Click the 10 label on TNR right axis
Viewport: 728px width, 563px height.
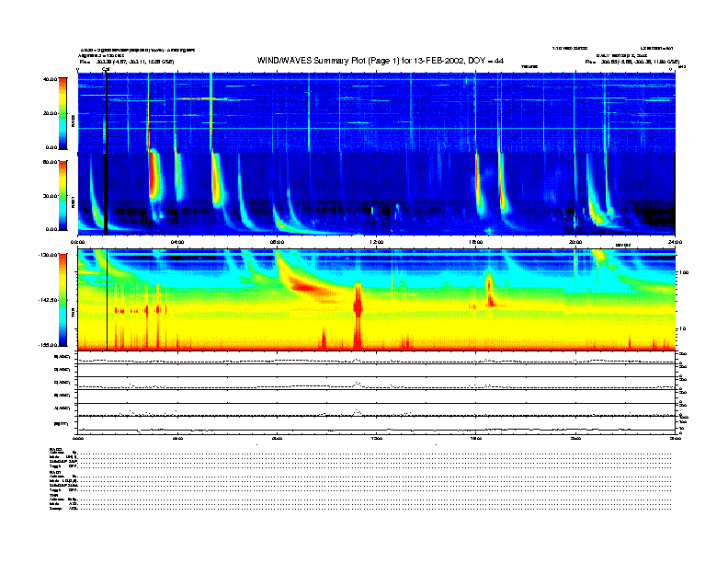point(682,329)
